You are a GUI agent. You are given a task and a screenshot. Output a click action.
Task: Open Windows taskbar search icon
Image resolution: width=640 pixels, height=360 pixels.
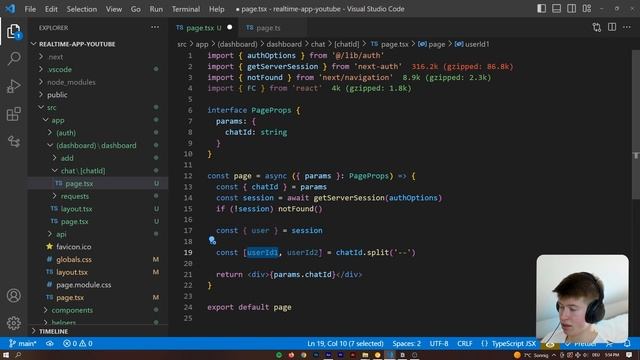18,355
